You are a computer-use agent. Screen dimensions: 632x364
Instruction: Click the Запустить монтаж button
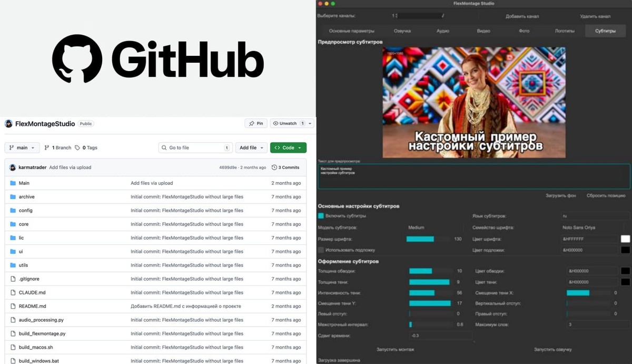[395, 349]
